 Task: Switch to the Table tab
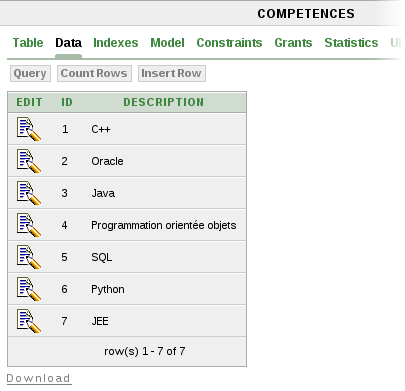pos(28,43)
